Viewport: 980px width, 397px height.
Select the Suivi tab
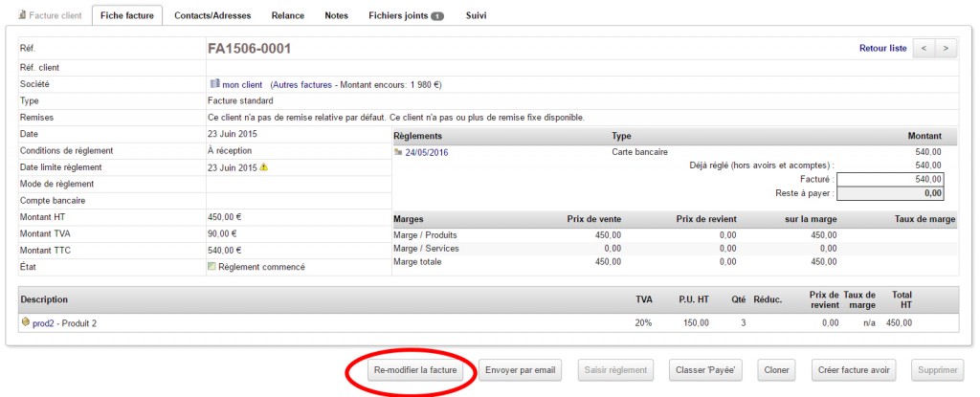477,16
